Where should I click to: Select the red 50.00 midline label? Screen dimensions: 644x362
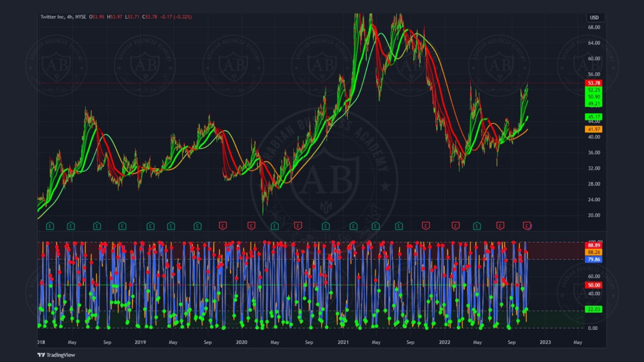pyautogui.click(x=594, y=285)
